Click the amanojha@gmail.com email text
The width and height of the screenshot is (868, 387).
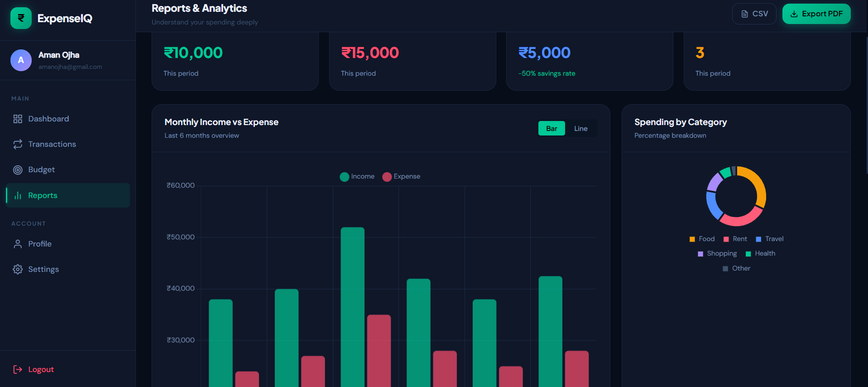pos(70,67)
